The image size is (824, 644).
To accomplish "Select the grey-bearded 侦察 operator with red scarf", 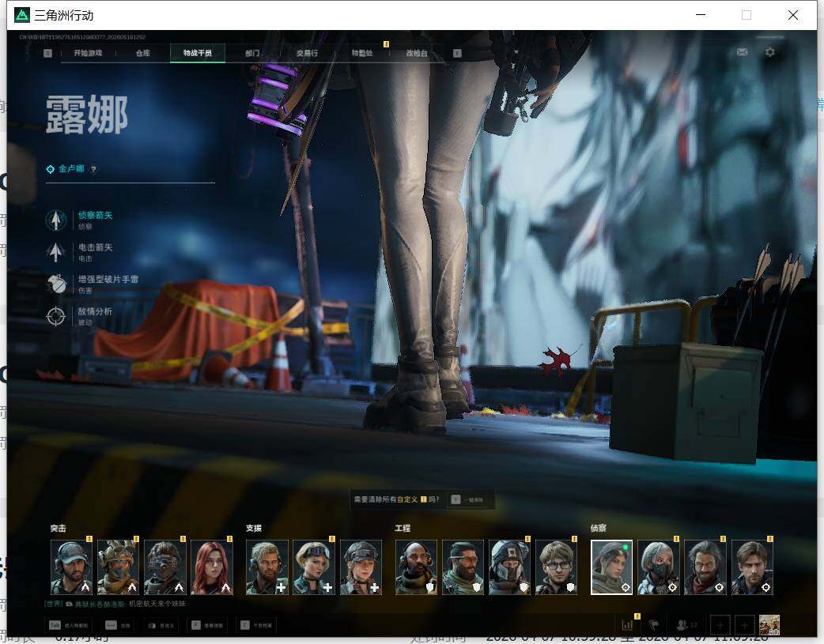I will click(x=705, y=567).
